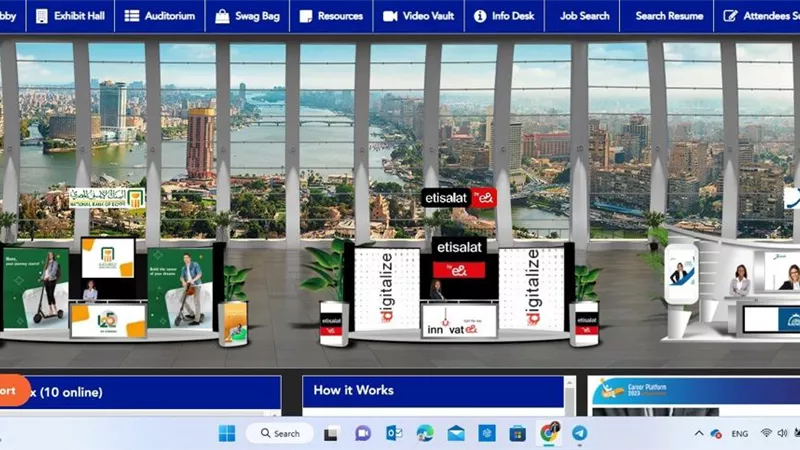
Task: Click the How it Works panel scrollbar
Action: [x=569, y=395]
